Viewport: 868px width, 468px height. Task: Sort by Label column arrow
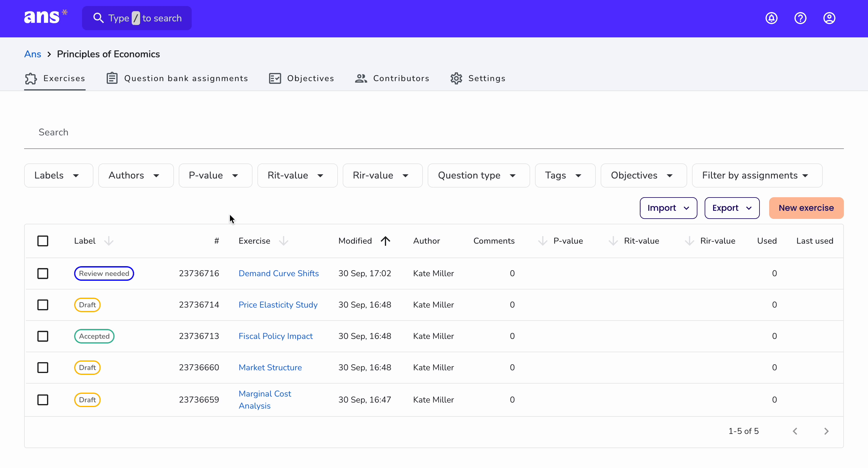(x=108, y=241)
